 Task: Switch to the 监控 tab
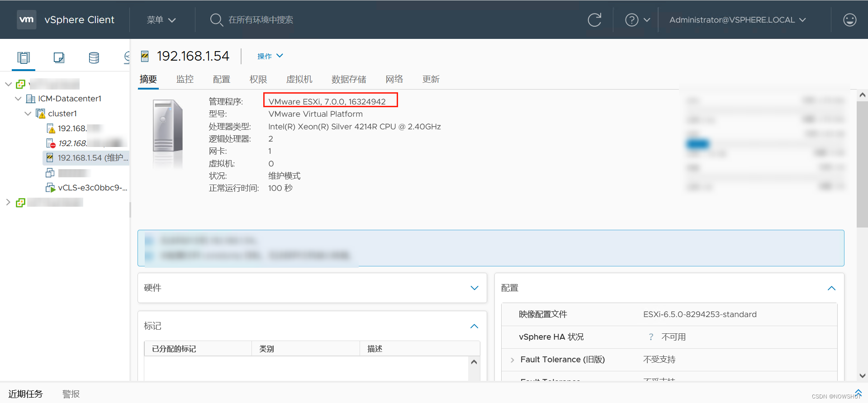(x=185, y=79)
